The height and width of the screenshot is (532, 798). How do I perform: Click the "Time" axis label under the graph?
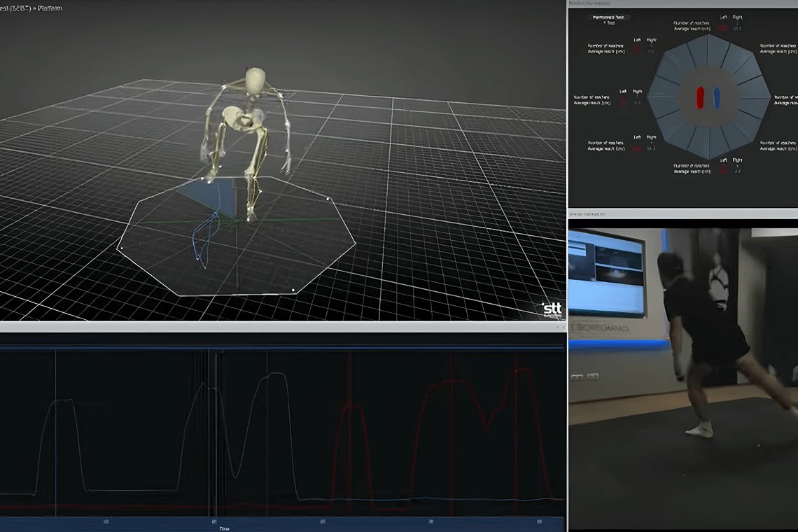tap(224, 528)
